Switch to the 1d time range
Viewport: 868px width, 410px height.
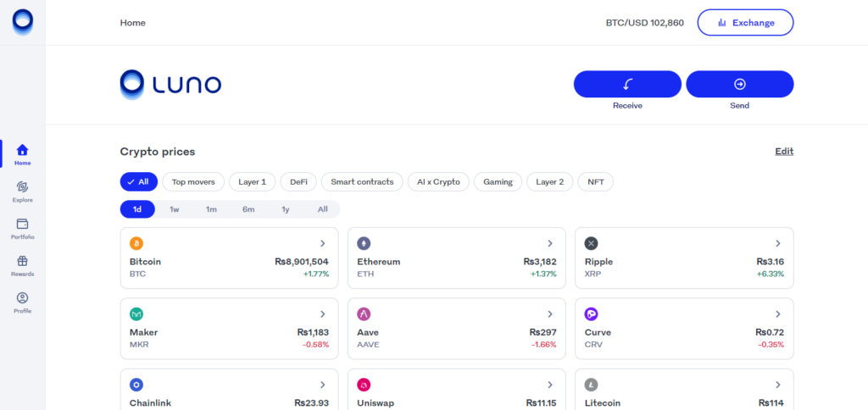click(137, 209)
